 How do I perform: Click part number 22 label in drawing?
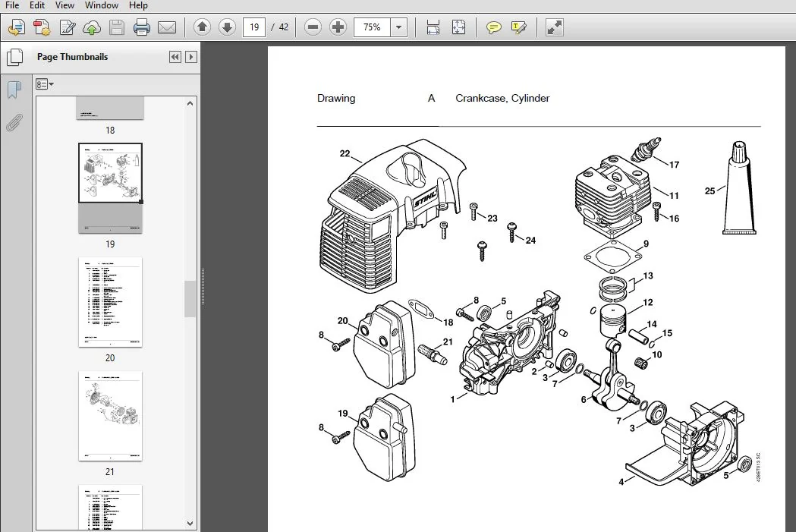[345, 153]
